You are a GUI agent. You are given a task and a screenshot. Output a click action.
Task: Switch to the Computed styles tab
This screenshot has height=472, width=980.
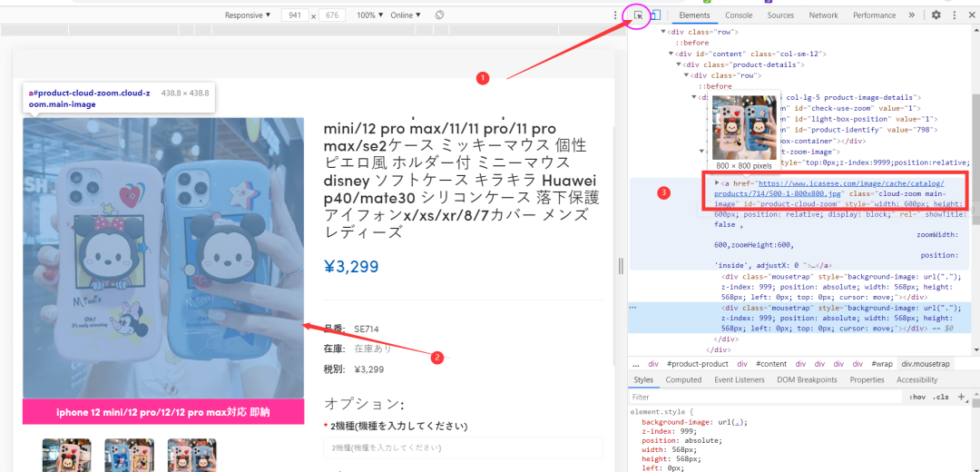(683, 379)
